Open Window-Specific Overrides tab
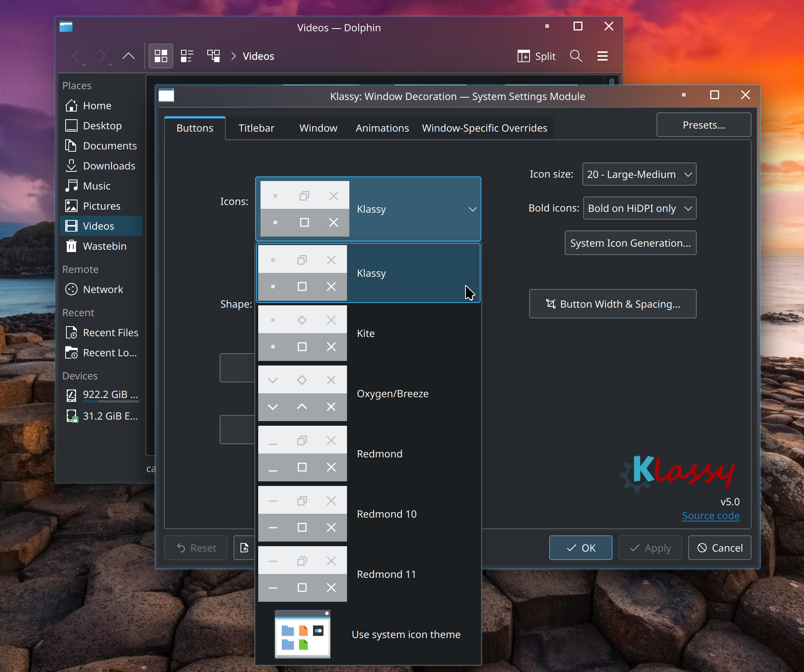The height and width of the screenshot is (672, 804). (484, 128)
